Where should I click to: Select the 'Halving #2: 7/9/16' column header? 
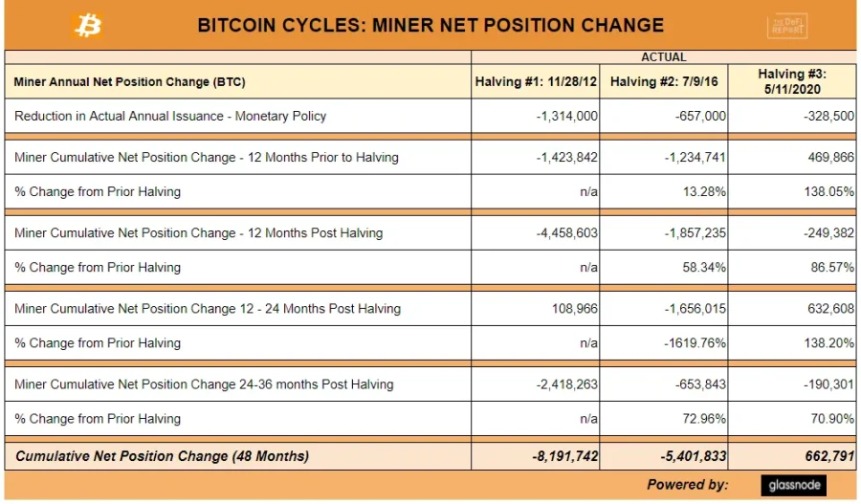click(666, 82)
